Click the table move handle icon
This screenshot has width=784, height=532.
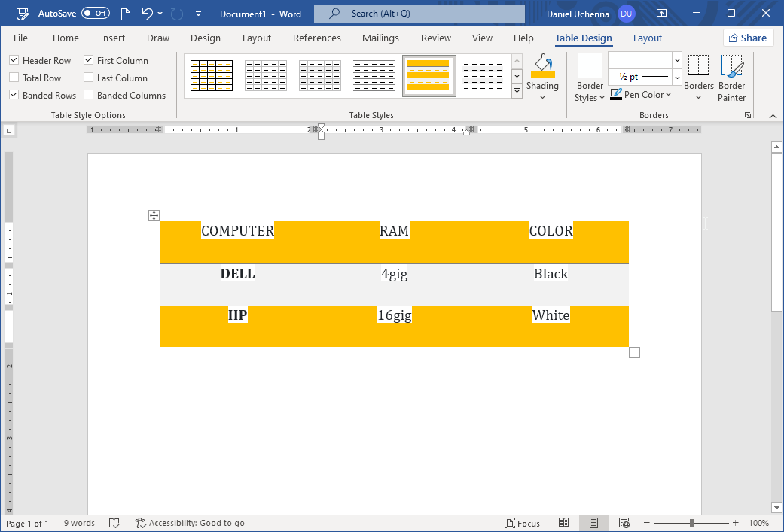click(x=154, y=216)
